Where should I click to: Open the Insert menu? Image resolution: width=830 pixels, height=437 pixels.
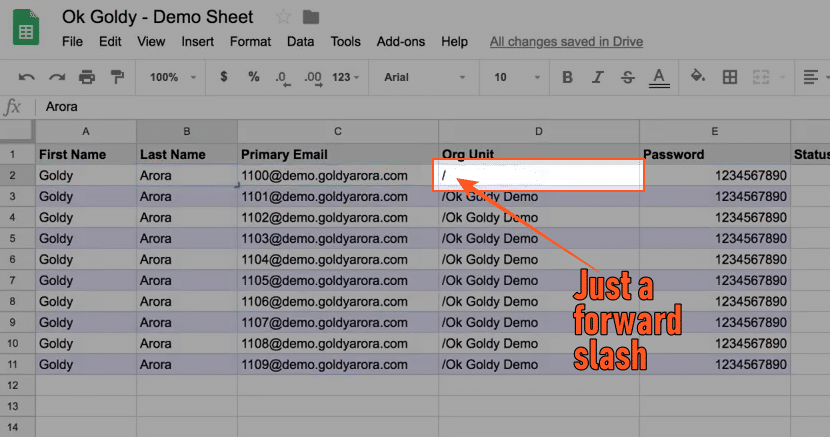pyautogui.click(x=197, y=42)
